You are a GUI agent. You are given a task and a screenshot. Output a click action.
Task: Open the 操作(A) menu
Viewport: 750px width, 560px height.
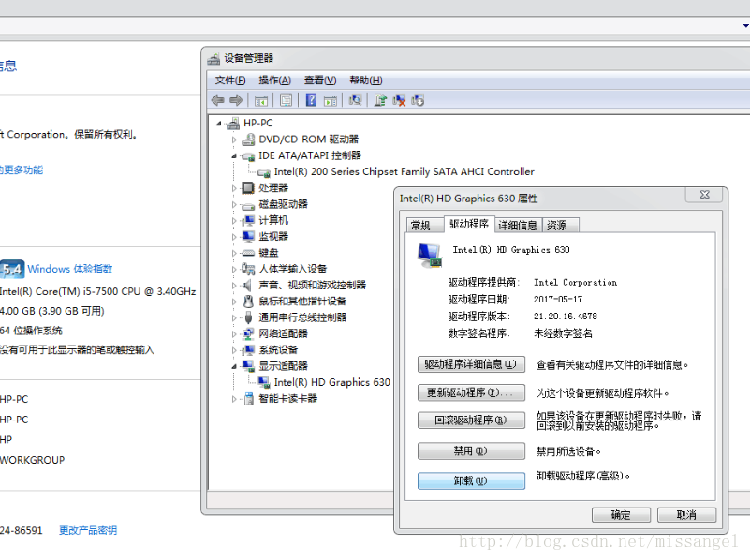(274, 81)
